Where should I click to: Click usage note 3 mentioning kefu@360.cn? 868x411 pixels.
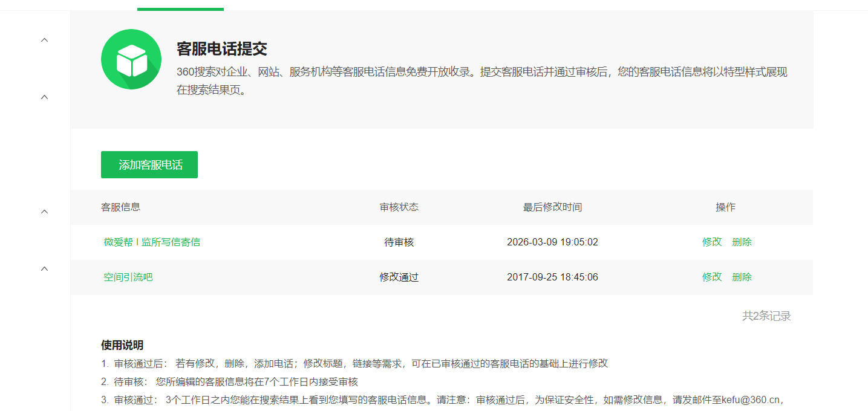(x=443, y=400)
